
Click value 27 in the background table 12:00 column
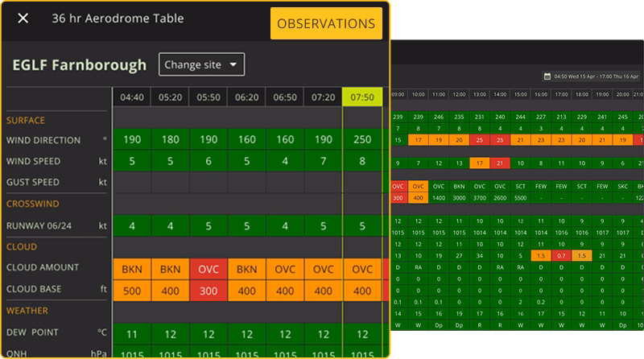459,255
